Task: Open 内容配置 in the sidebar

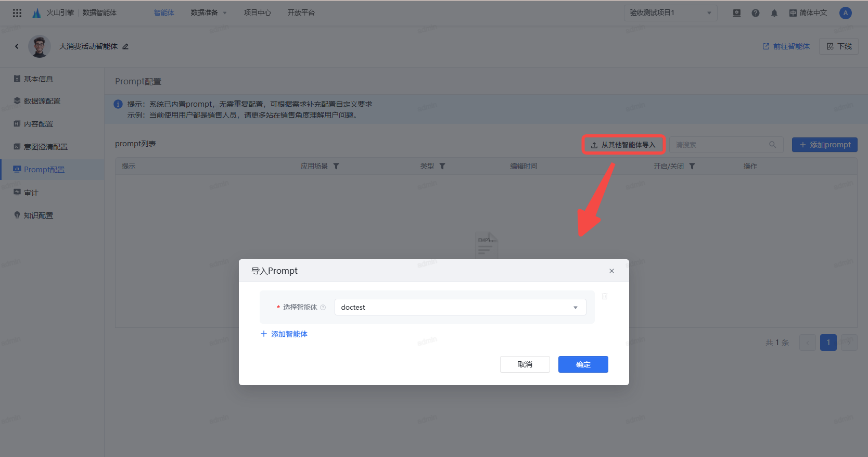Action: [x=52, y=124]
